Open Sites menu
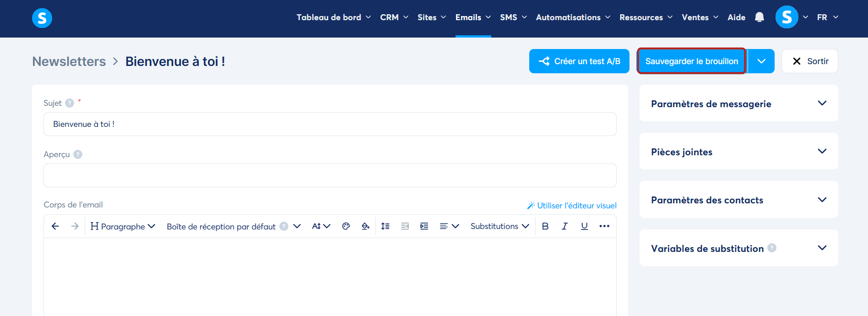This screenshot has width=868, height=316. click(x=432, y=17)
